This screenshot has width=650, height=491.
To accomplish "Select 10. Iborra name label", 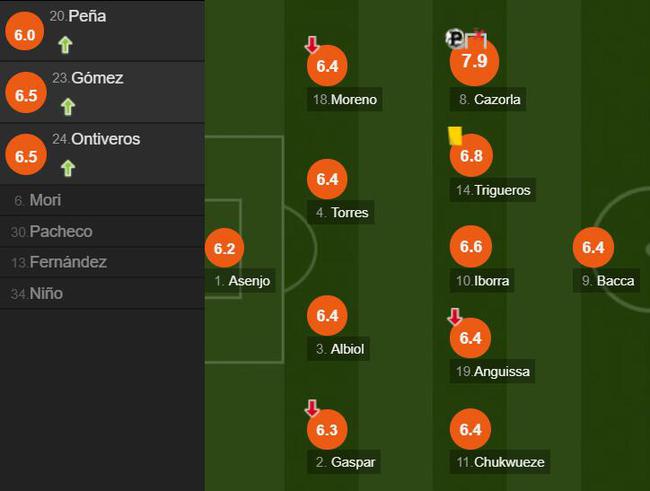I will click(482, 281).
